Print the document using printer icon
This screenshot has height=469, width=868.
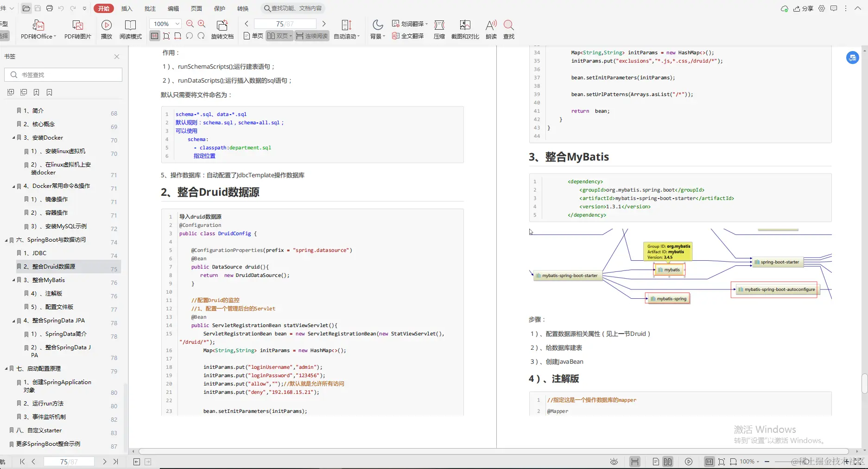coord(50,8)
